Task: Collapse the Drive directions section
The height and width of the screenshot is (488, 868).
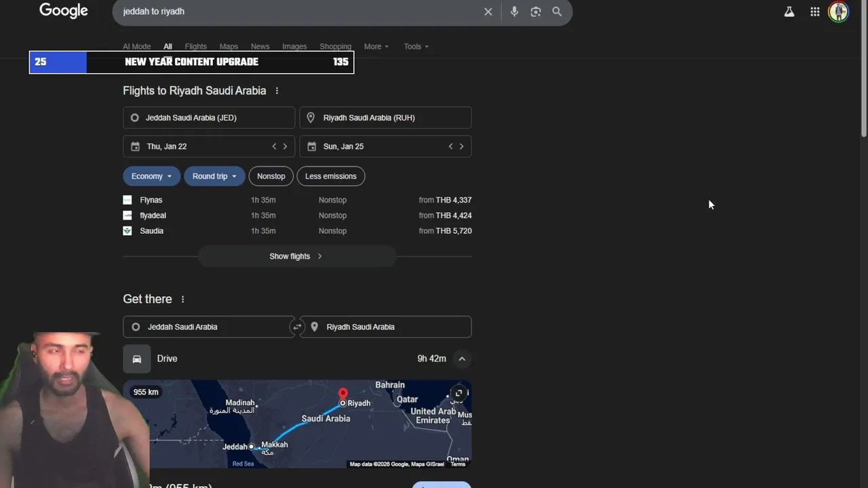Action: (x=462, y=359)
